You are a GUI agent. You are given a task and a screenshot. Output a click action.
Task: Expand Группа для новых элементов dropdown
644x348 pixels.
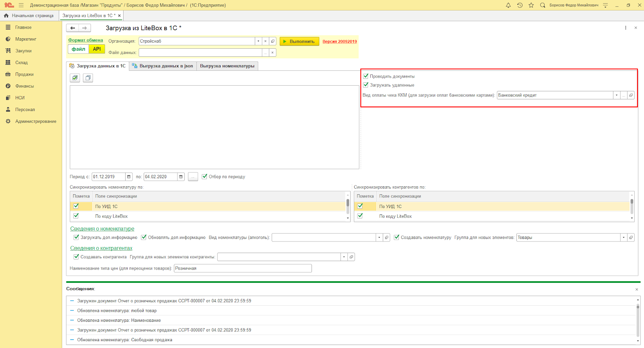point(623,237)
